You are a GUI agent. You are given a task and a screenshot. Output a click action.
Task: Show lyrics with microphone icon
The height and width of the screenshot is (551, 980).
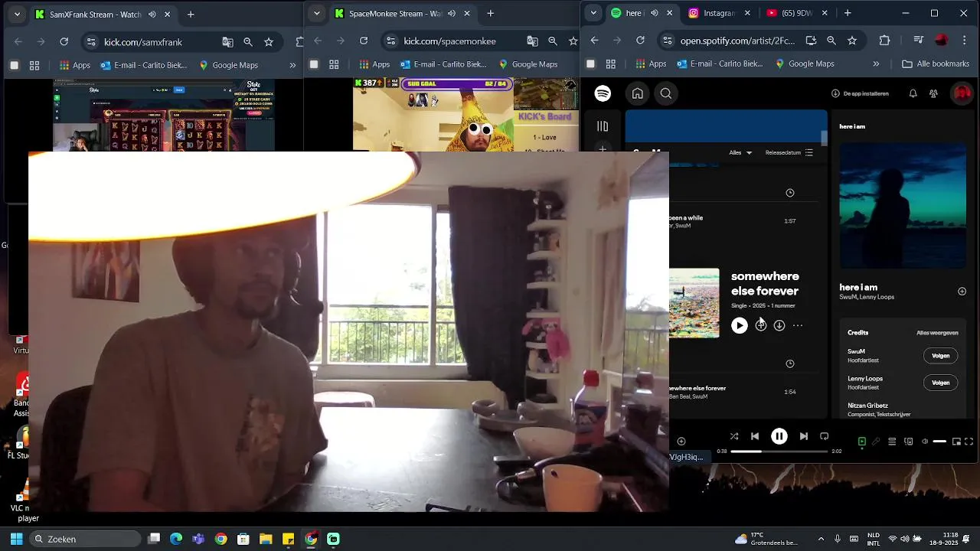coord(876,442)
